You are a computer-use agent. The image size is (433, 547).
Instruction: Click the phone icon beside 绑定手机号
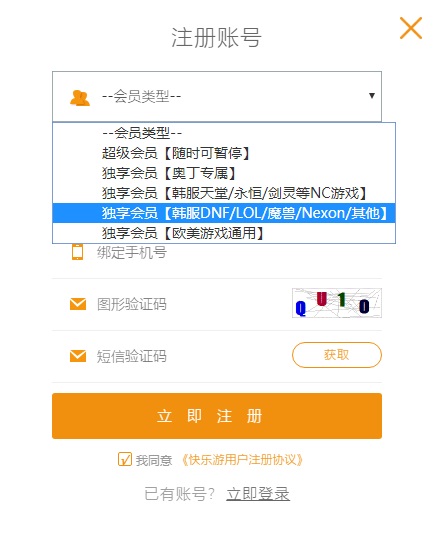click(77, 252)
